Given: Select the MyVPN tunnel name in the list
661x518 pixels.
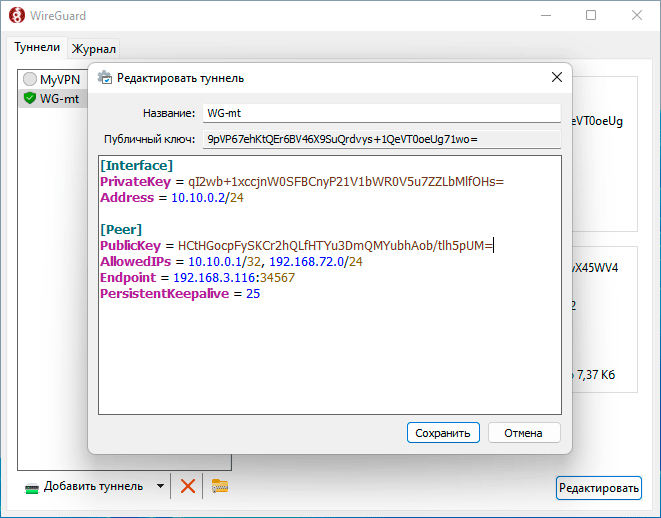Looking at the screenshot, I should 58,79.
